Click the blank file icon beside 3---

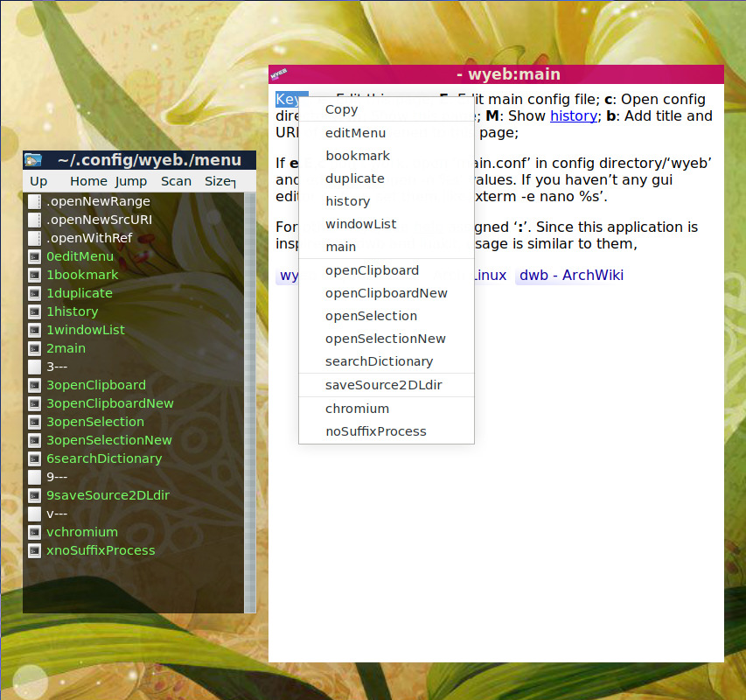coord(34,367)
